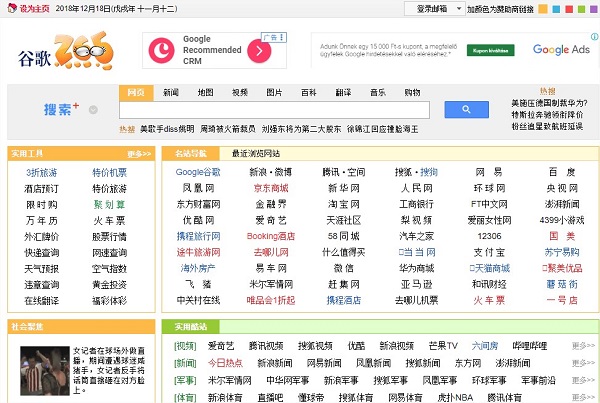Switch to the 百科 search tab
The height and width of the screenshot is (403, 600).
point(309,93)
